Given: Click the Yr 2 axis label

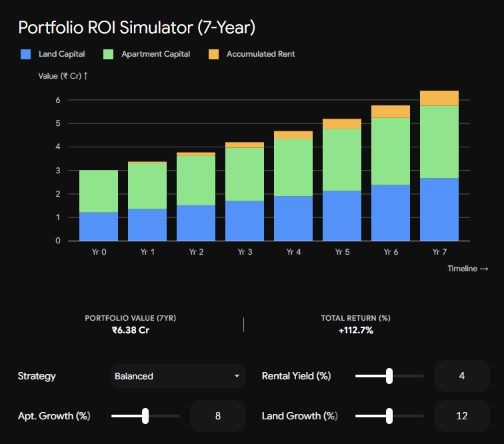Looking at the screenshot, I should pos(196,252).
